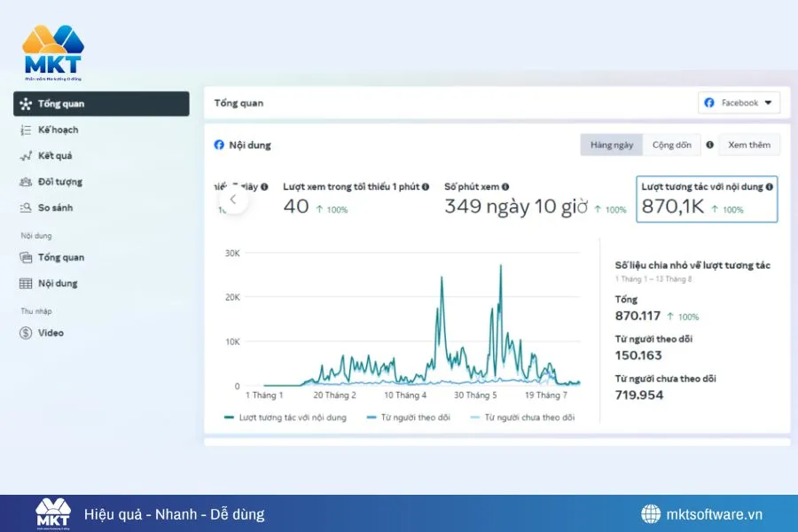This screenshot has width=798, height=532.
Task: Click the Đối tượng audience icon
Action: 25,182
